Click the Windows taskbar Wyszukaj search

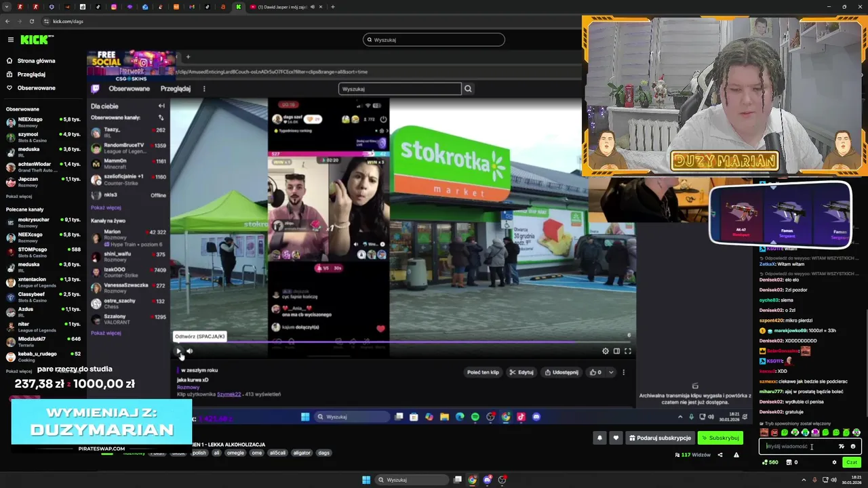click(x=411, y=480)
